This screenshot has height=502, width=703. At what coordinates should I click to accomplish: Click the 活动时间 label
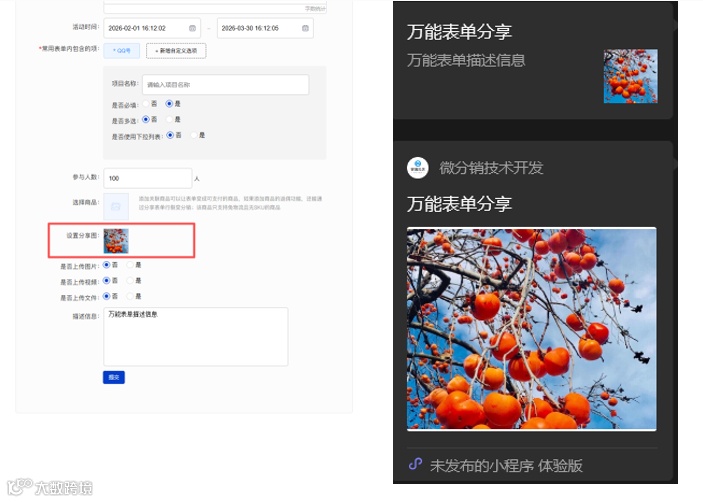[86, 27]
